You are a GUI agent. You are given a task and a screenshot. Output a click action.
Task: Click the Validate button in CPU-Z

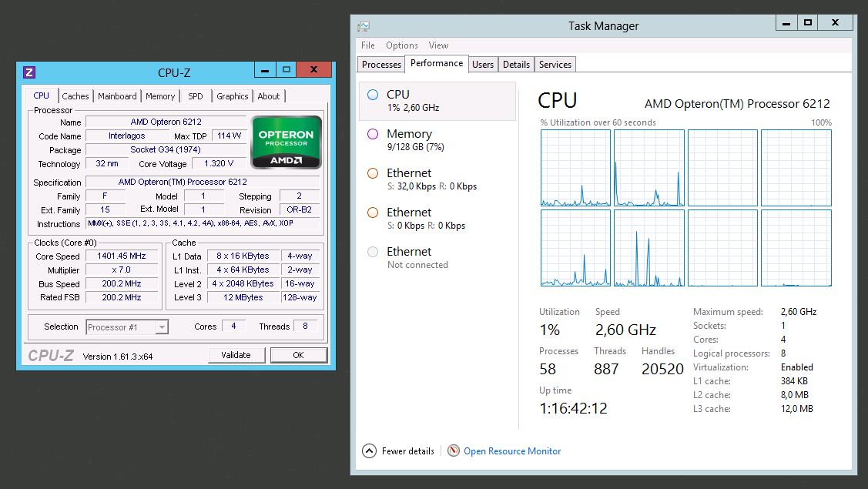236,355
